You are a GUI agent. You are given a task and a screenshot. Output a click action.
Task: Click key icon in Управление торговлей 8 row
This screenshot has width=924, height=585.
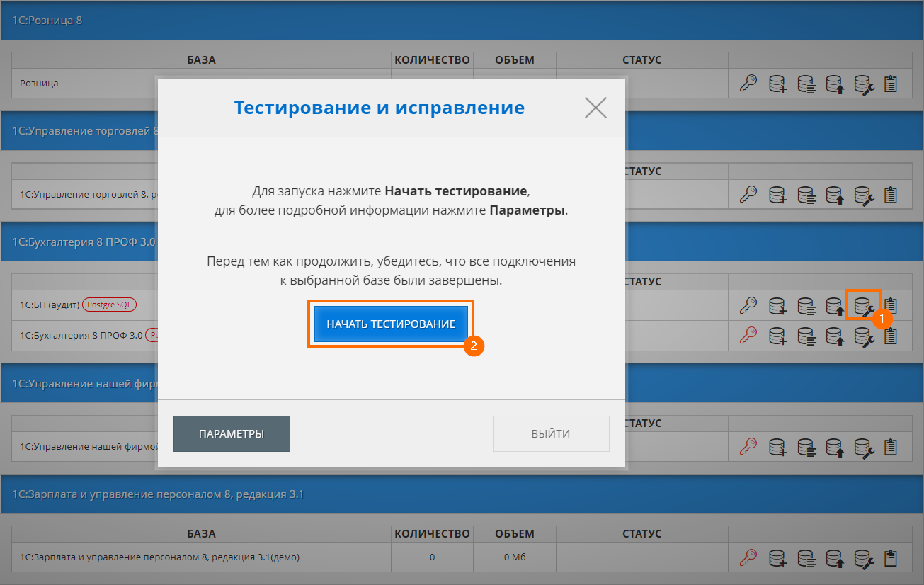(x=748, y=194)
